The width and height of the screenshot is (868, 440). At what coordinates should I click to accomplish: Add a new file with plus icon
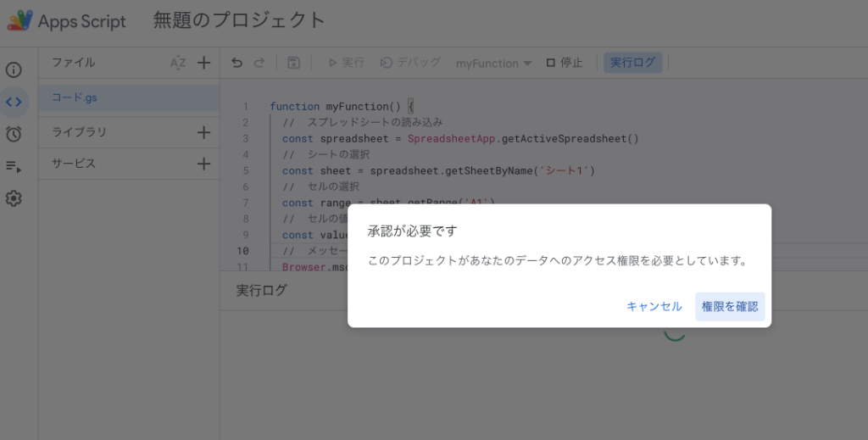[203, 63]
